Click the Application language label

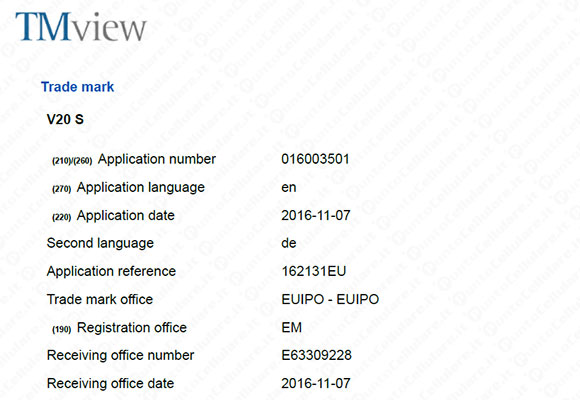pyautogui.click(x=141, y=187)
